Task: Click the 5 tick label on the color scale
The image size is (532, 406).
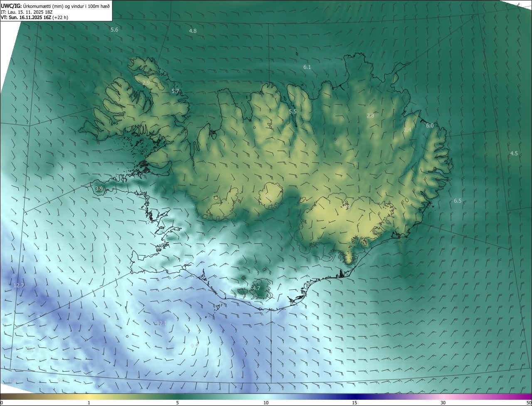Action: 177,403
